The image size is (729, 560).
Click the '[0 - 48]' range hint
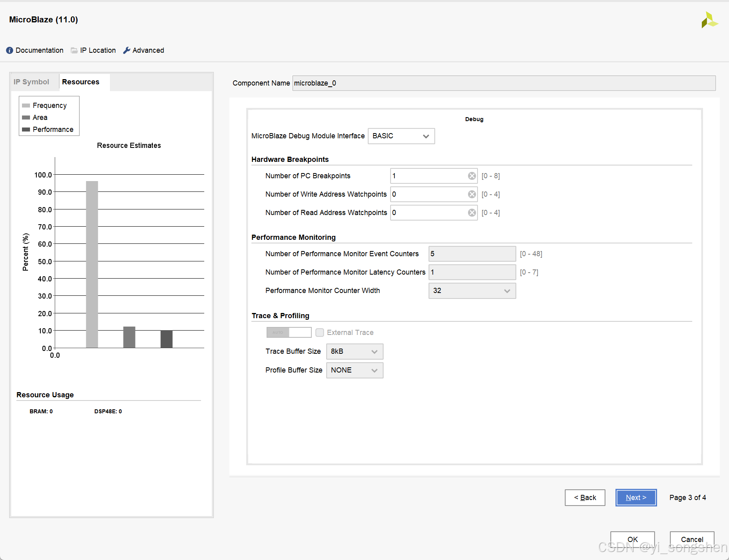pos(531,254)
